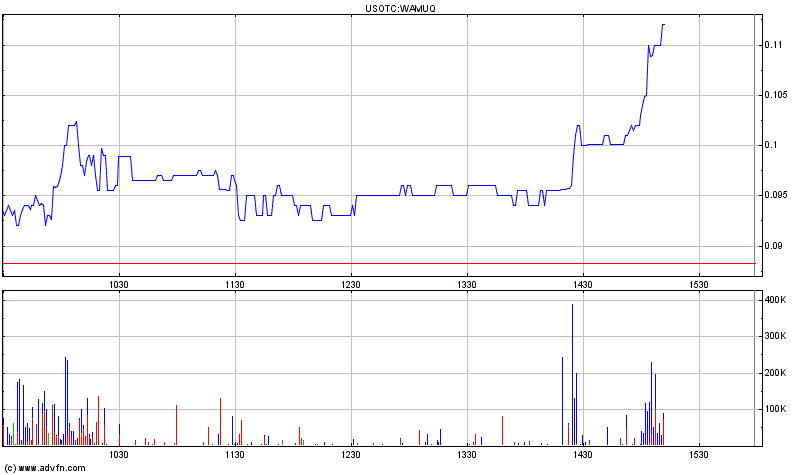800x475 pixels.
Task: Click the price line's final peak above 0.11
Action: [663, 24]
